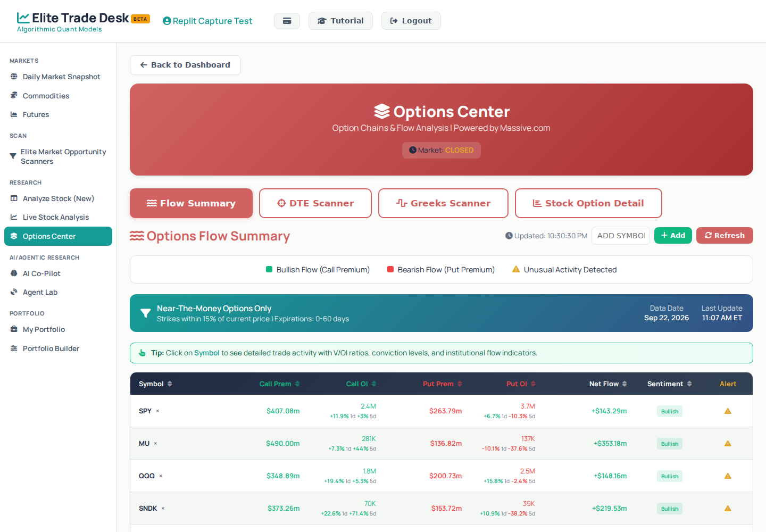766x532 pixels.
Task: Click the QQQ alert warning icon
Action: 728,476
